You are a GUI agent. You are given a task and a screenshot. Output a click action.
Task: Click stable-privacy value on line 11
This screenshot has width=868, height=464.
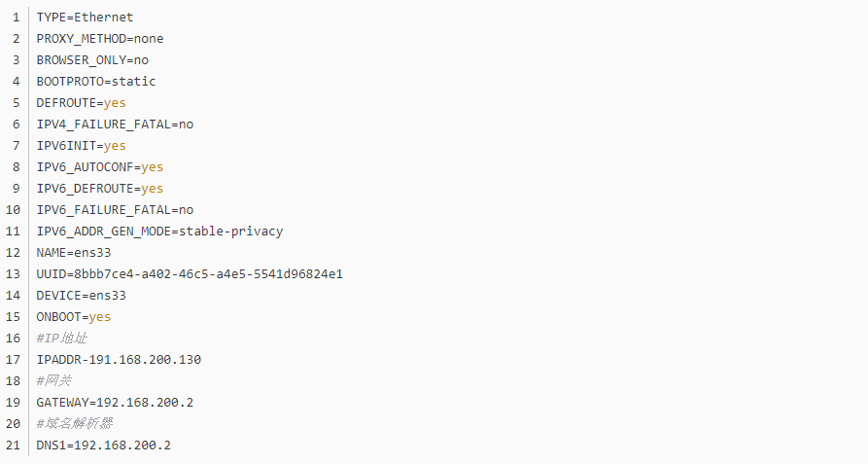[230, 232]
